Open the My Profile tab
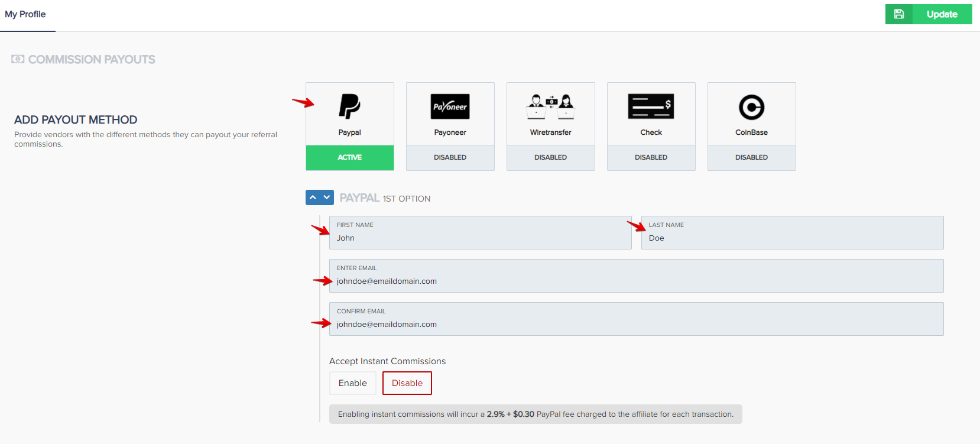This screenshot has height=444, width=980. 25,14
